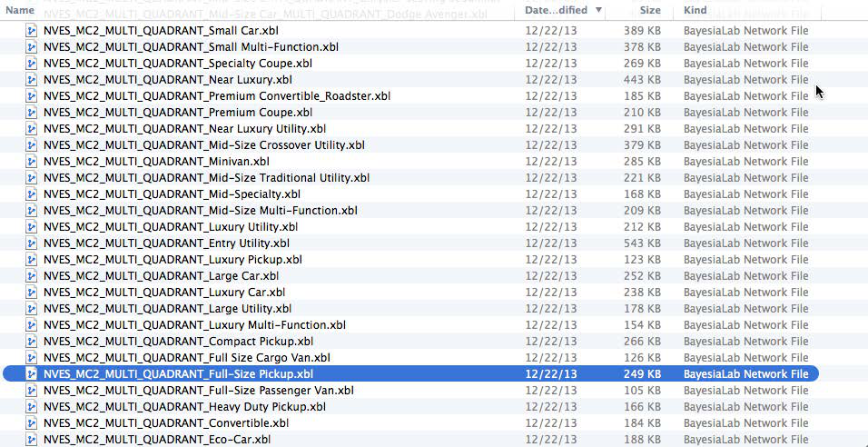Click the file icon for Small Car.xbl
The width and height of the screenshot is (868, 447).
32,31
